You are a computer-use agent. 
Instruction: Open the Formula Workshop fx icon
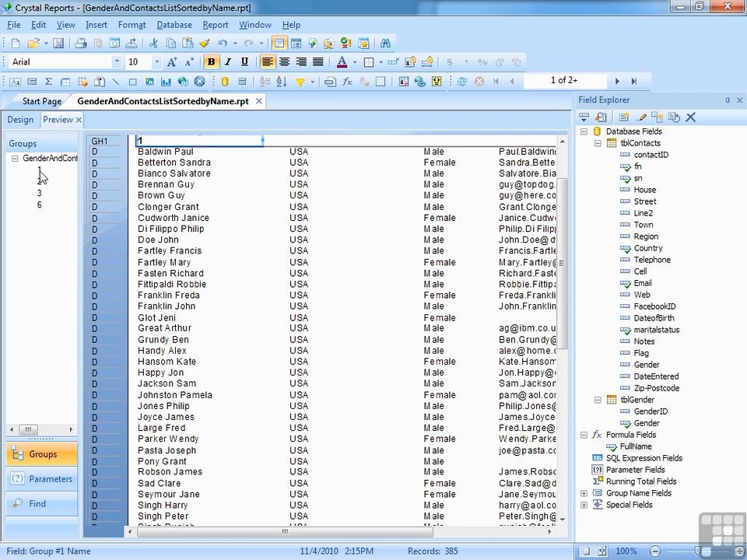pos(347,82)
